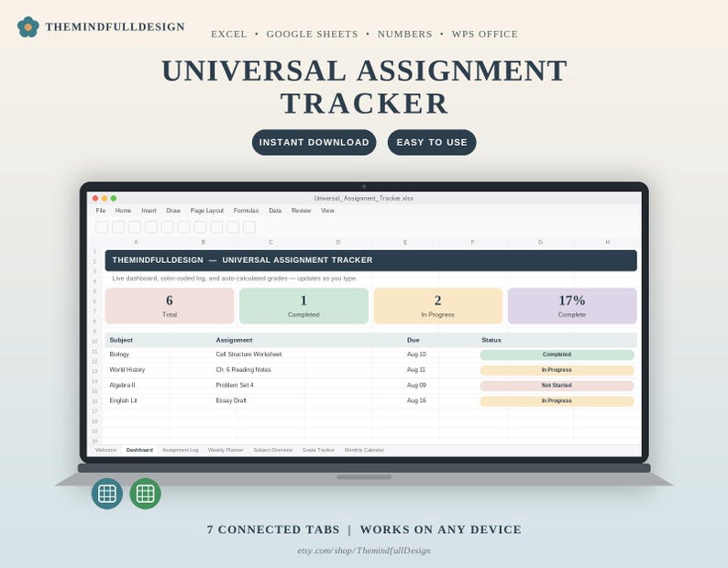Viewport: 728px width, 568px height.
Task: Click the In Progress status for World History
Action: [x=557, y=370]
